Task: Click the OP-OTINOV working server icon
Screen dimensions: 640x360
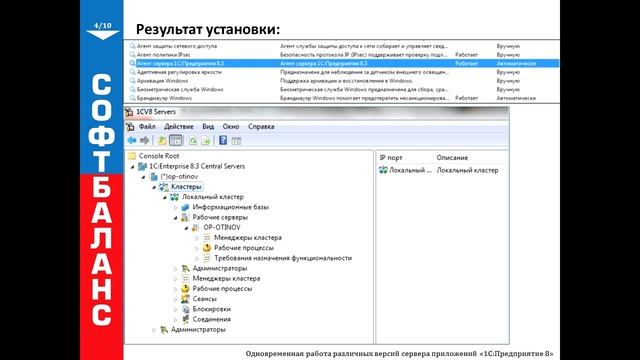Action: [x=196, y=227]
